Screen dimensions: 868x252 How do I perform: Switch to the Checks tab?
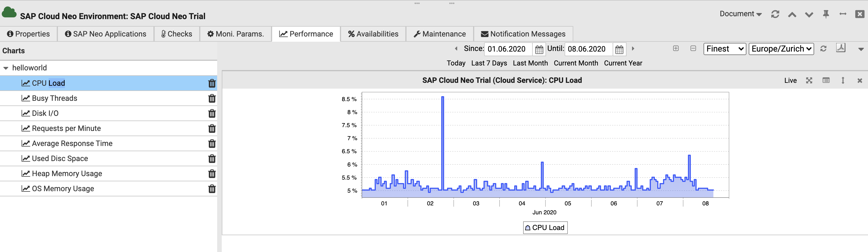tap(177, 34)
